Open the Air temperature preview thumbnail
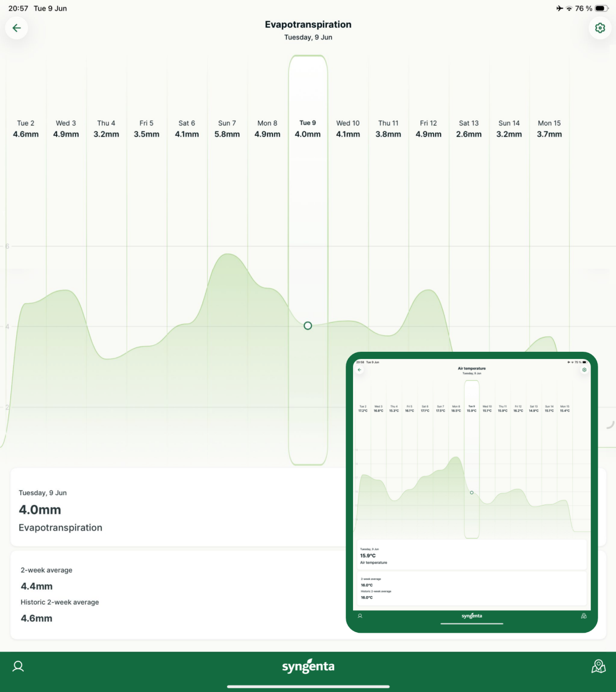 tap(472, 492)
